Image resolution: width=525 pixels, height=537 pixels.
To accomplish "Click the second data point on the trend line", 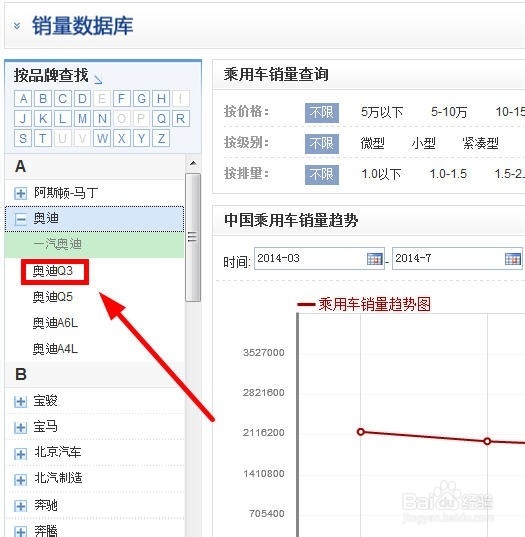I will (x=487, y=441).
